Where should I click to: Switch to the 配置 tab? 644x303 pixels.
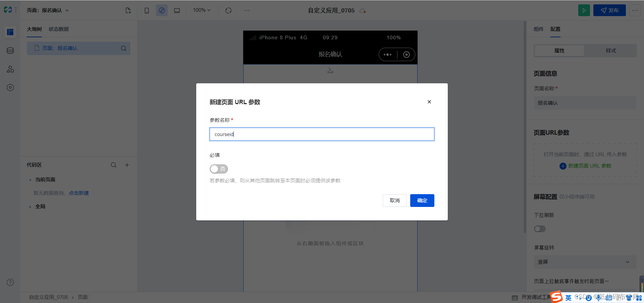[x=555, y=29]
